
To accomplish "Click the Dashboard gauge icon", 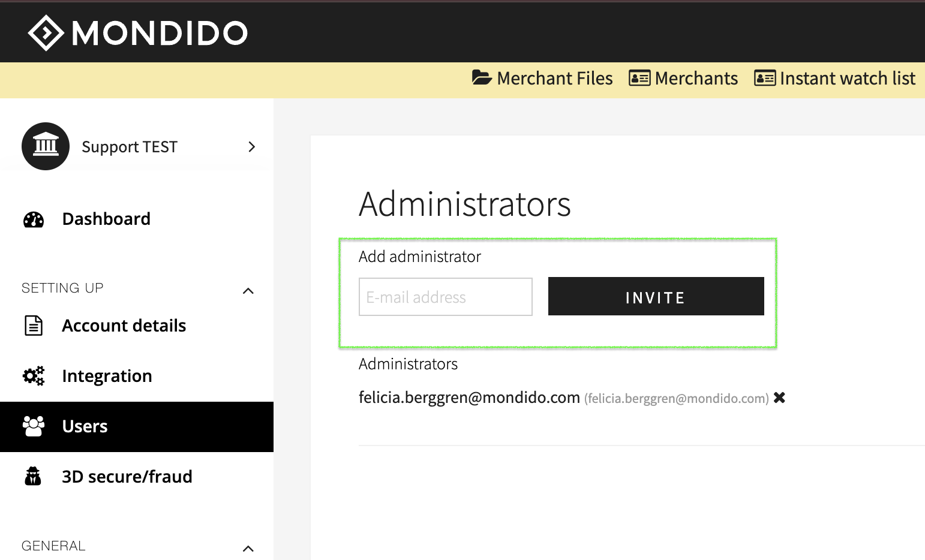I will (x=34, y=219).
